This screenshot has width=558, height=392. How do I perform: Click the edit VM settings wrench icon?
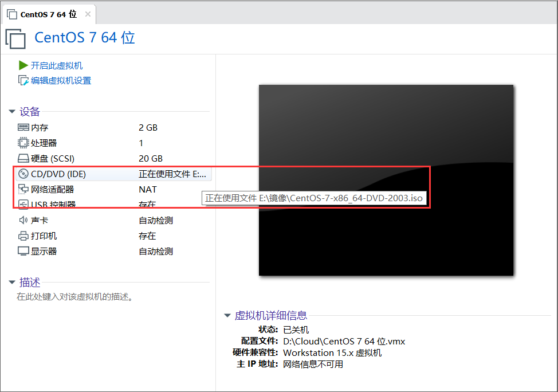point(23,80)
